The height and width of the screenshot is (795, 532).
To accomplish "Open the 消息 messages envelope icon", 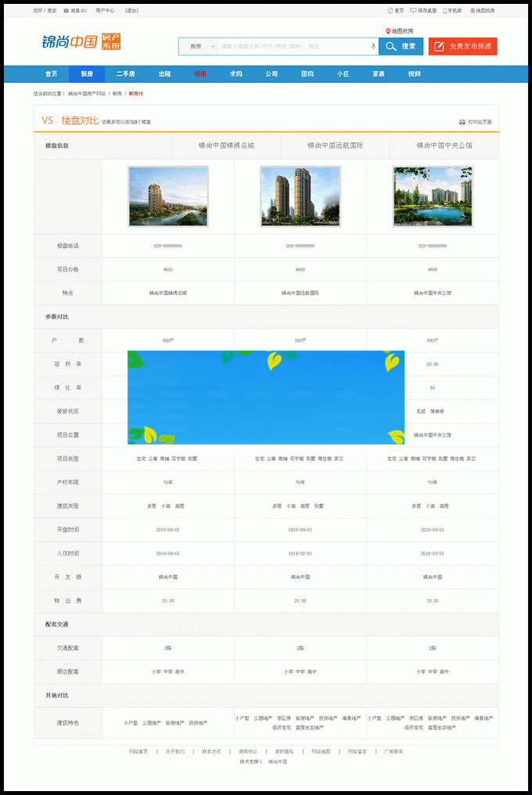I will (x=66, y=11).
